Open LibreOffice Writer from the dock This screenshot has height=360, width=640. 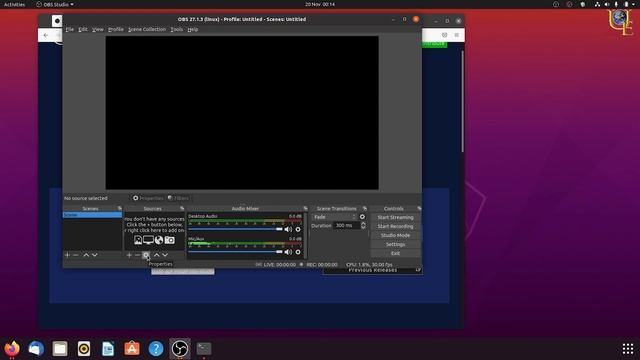[108, 349]
